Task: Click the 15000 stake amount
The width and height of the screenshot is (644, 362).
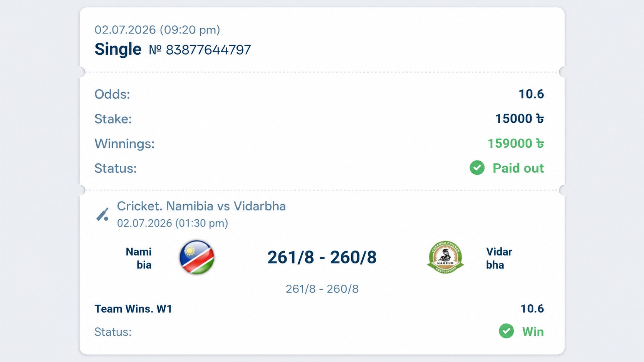Action: click(520, 119)
